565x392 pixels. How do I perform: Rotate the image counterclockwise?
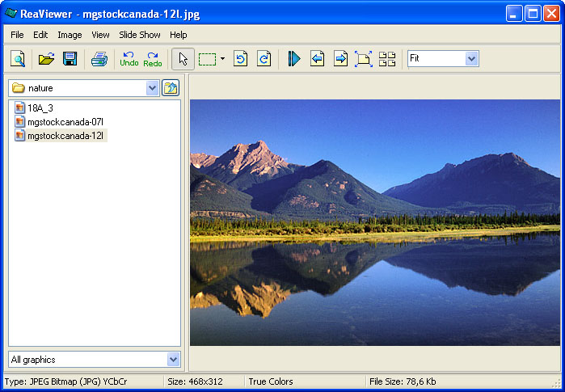(x=240, y=59)
